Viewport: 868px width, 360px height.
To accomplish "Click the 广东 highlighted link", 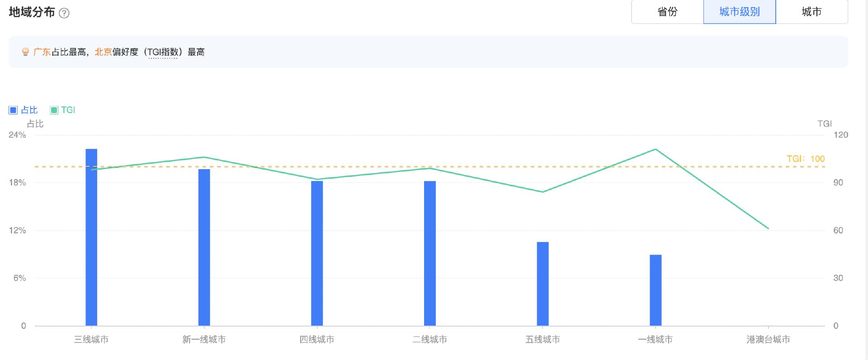I will (x=42, y=52).
